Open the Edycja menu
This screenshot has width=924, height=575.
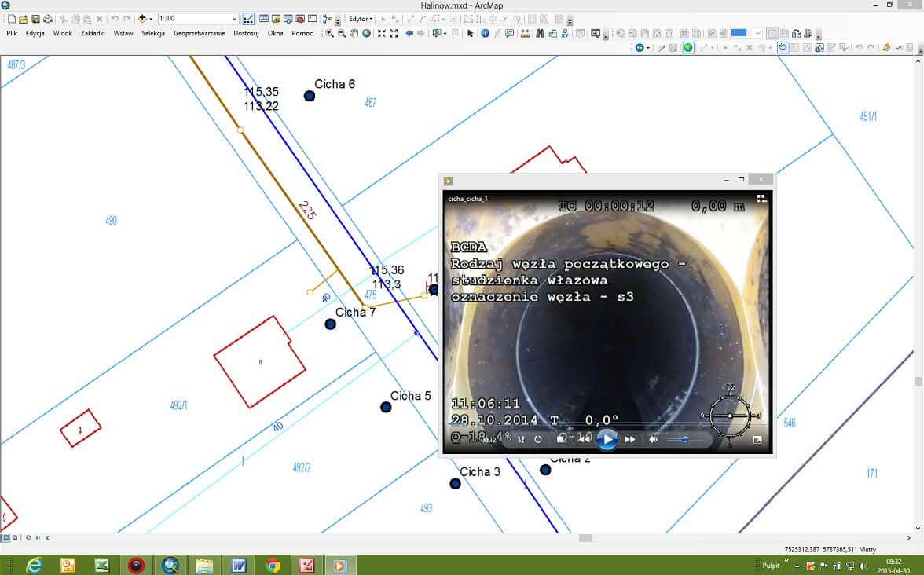point(35,34)
